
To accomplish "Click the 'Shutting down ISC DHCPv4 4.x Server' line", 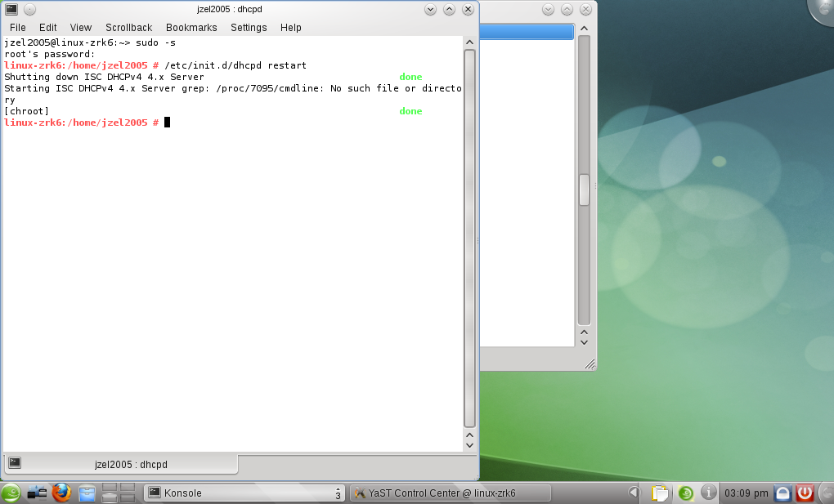I will [x=105, y=77].
